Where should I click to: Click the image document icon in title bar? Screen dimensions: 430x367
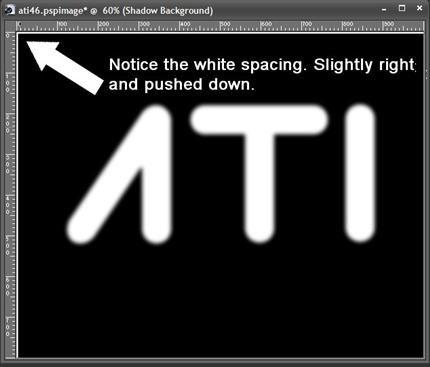pos(10,10)
